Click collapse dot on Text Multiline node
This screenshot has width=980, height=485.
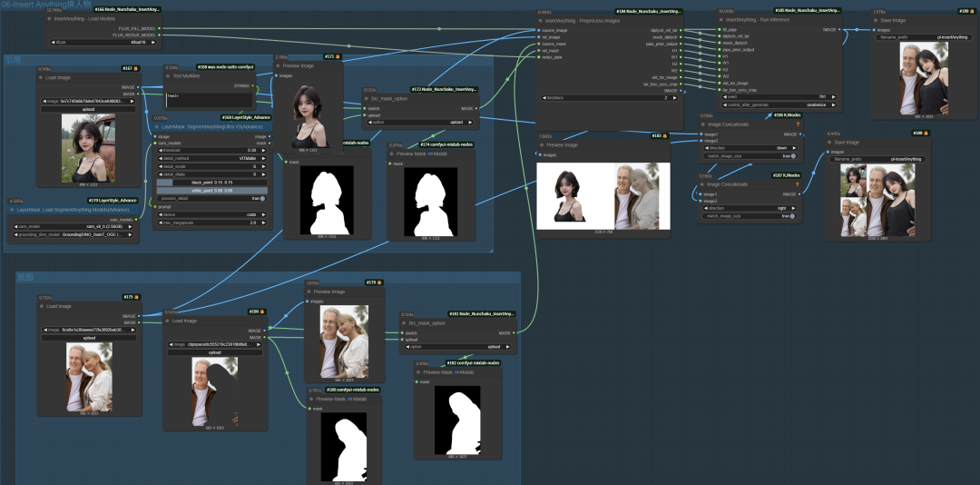168,77
